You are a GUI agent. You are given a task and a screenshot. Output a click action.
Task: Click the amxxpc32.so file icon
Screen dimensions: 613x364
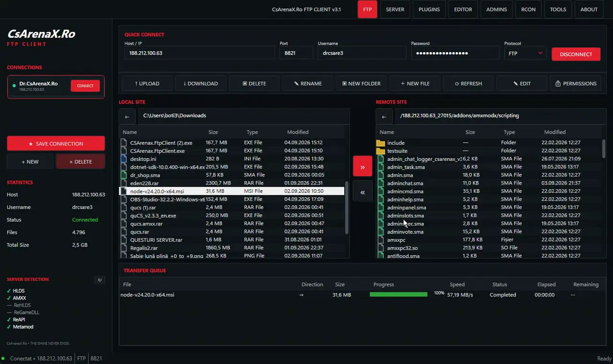[381, 248]
